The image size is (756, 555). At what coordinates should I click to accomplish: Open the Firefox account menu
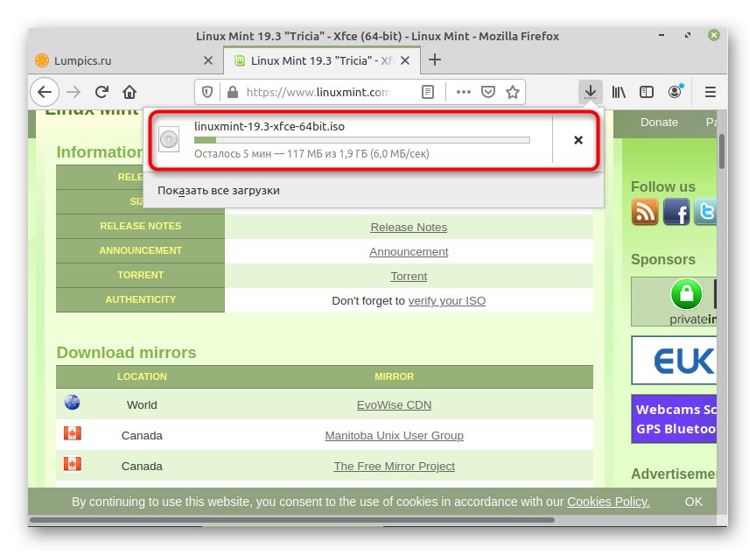tap(675, 91)
